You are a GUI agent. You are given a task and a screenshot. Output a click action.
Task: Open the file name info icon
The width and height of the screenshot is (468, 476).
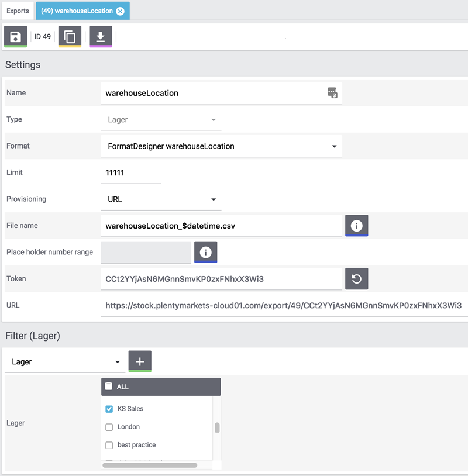coord(356,226)
